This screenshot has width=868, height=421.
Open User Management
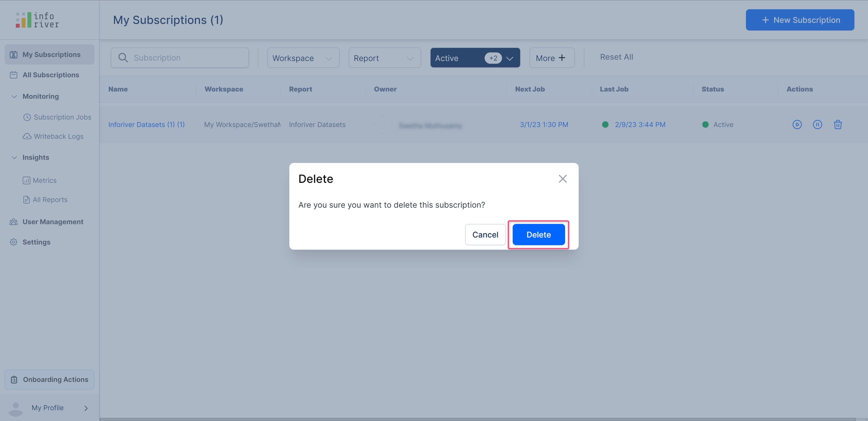tap(53, 222)
